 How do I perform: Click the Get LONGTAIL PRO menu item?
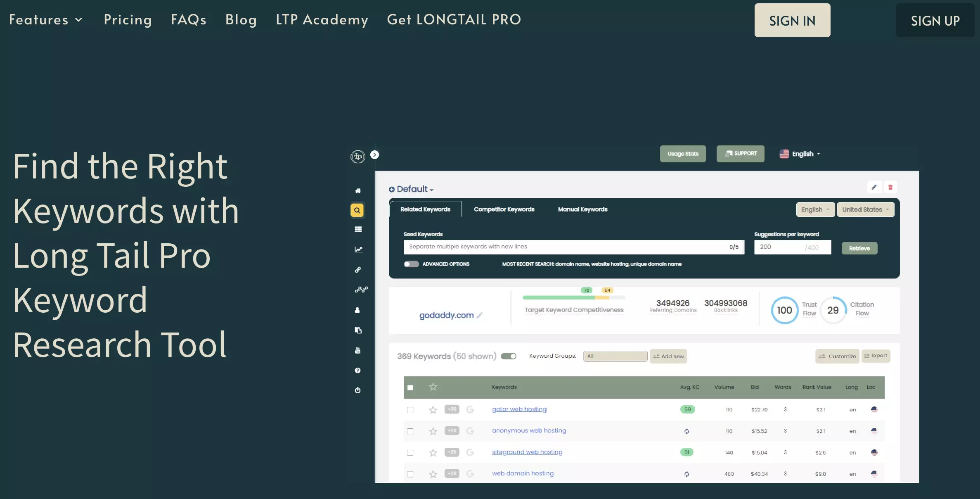[x=454, y=19]
